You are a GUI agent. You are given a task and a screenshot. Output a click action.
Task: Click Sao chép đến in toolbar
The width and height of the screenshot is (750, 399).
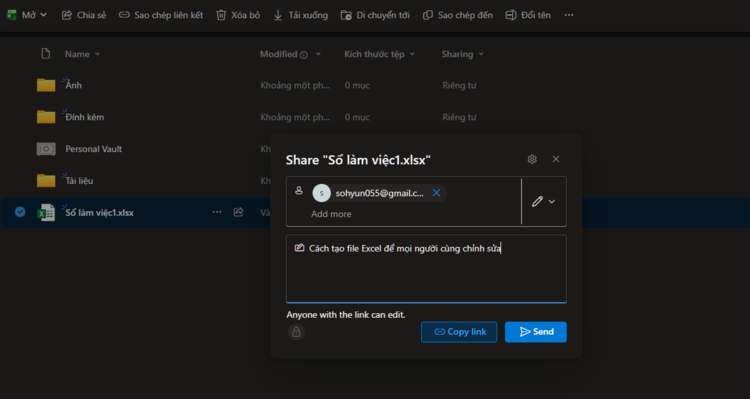457,15
